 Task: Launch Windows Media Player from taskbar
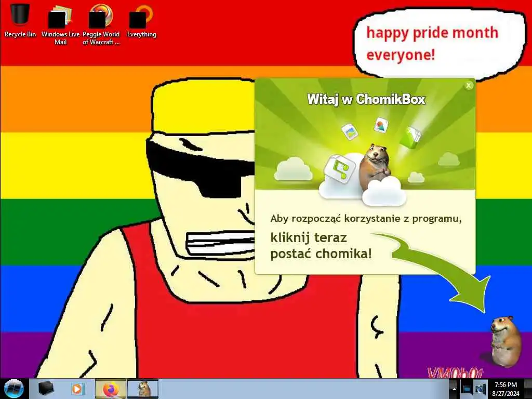[x=77, y=389]
